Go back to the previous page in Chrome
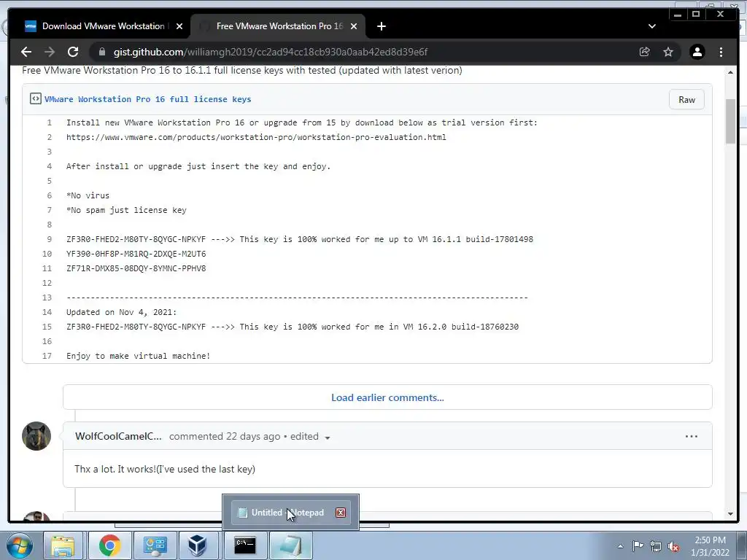Viewport: 747px width, 560px height. pyautogui.click(x=26, y=52)
